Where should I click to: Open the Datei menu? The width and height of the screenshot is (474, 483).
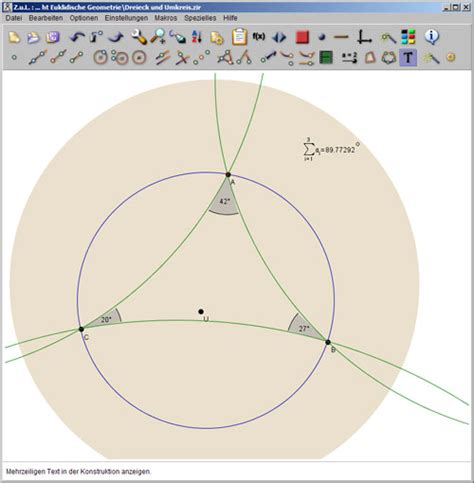click(x=14, y=18)
